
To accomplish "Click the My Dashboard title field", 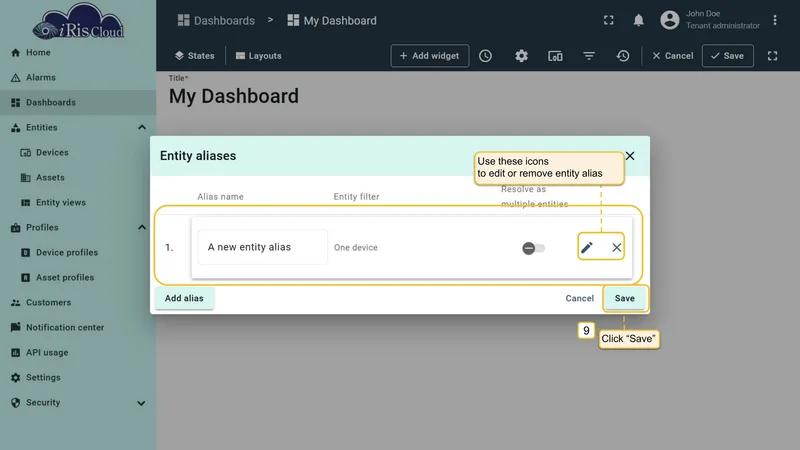I will (234, 96).
